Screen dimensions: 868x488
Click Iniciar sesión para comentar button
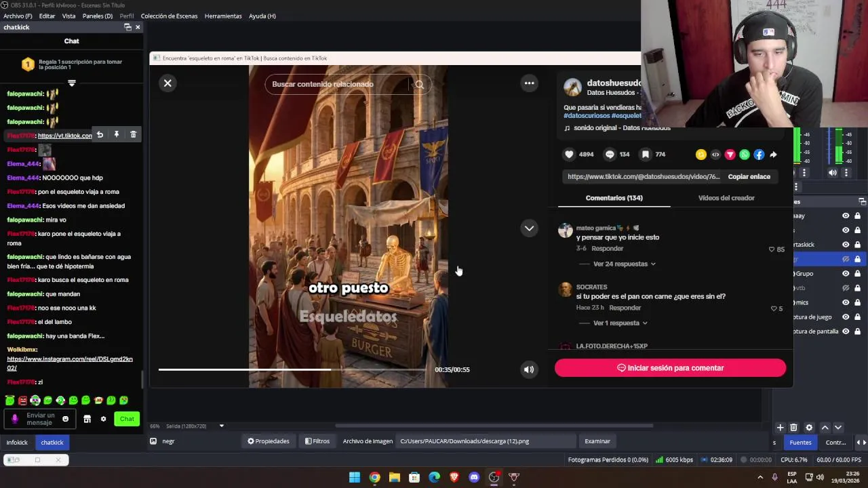tap(670, 368)
